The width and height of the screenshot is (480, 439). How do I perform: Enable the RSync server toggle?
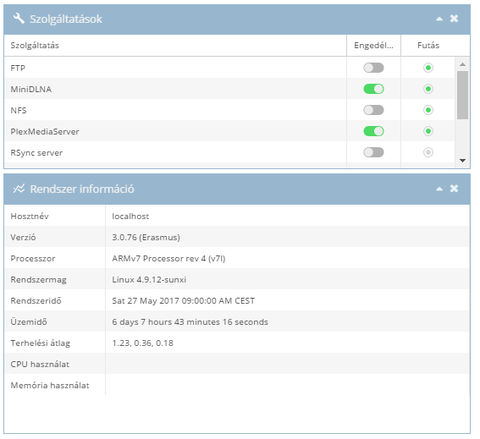pyautogui.click(x=373, y=152)
